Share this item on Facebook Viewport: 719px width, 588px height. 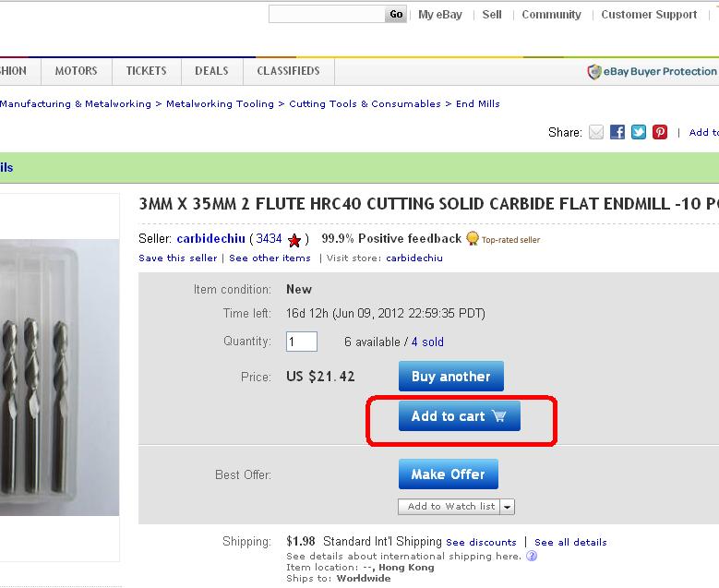pyautogui.click(x=617, y=133)
